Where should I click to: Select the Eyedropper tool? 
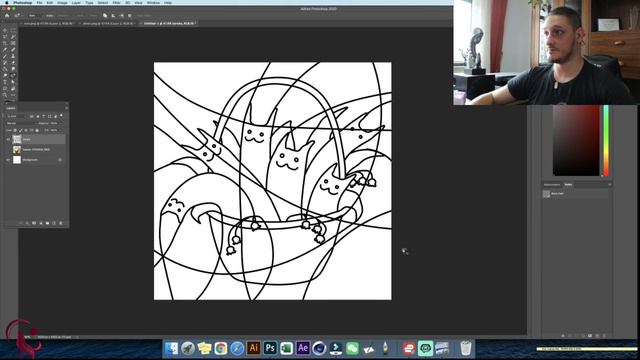click(4, 49)
